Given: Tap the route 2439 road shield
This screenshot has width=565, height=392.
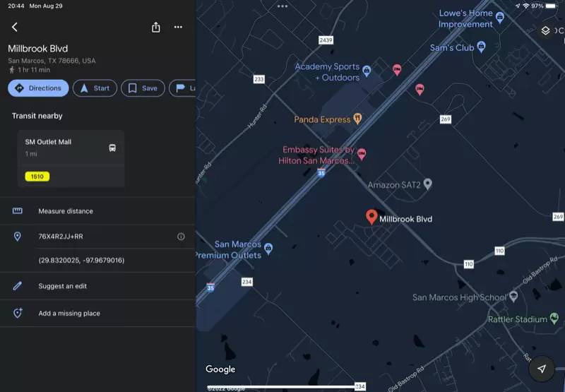Looking at the screenshot, I should (326, 40).
